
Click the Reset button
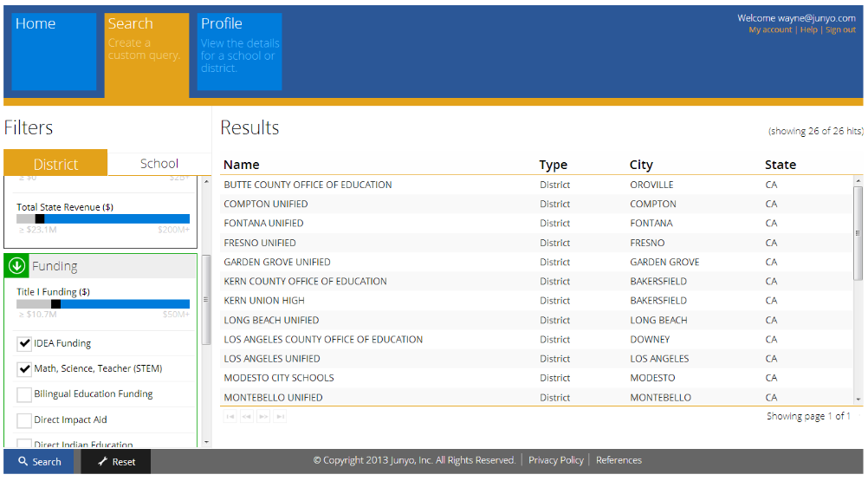[x=116, y=462]
